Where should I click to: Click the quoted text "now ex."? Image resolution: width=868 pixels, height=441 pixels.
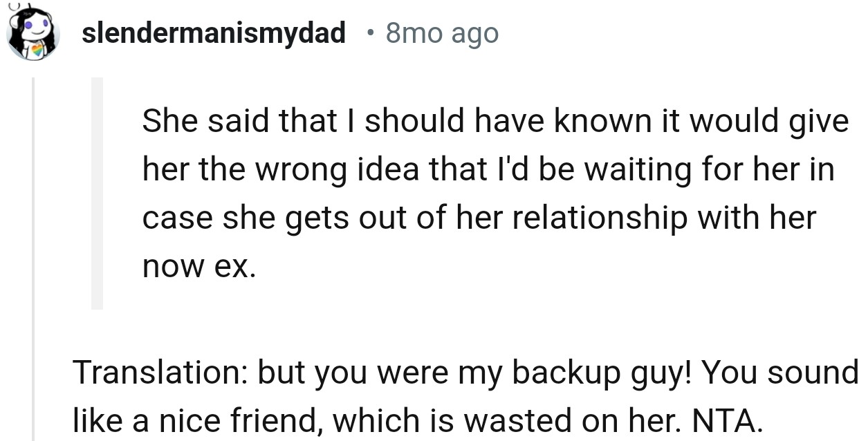pyautogui.click(x=198, y=267)
